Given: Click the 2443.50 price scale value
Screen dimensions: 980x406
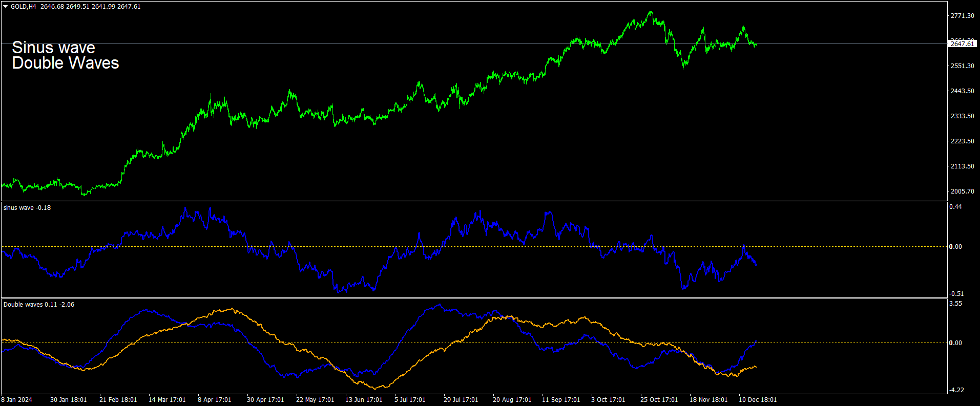Looking at the screenshot, I should pyautogui.click(x=963, y=91).
